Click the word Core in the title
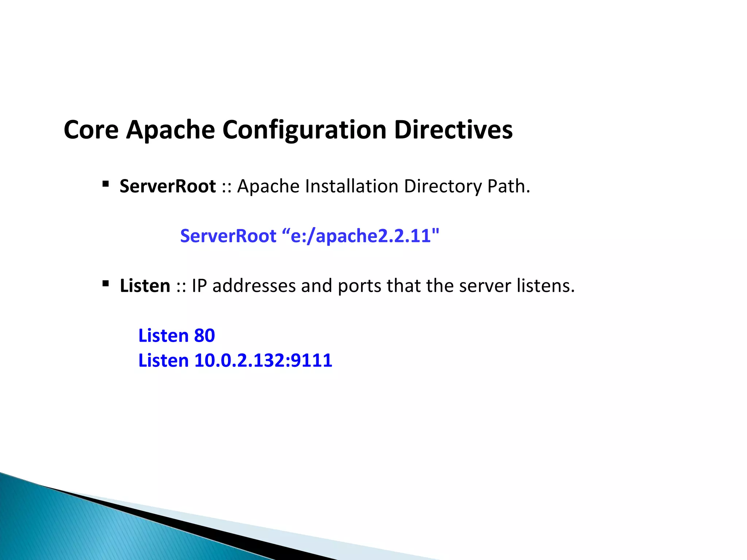Image resolution: width=747 pixels, height=560 pixels. (x=91, y=130)
